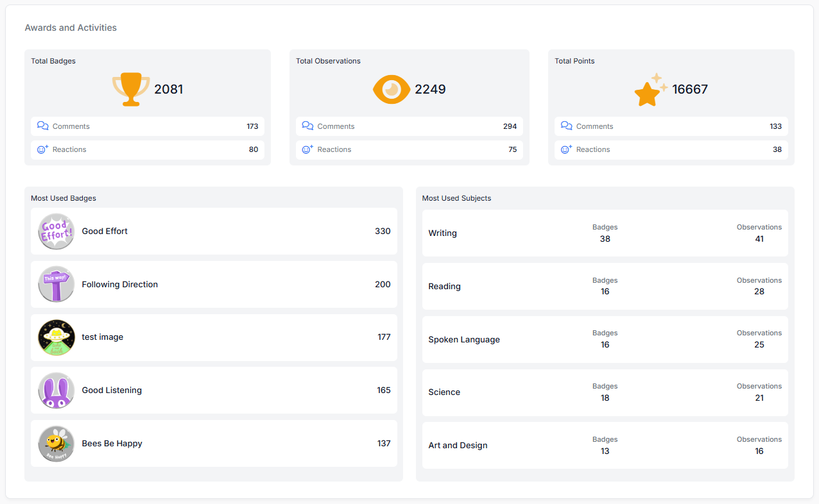
Task: Open the Spoken Language subject row
Action: (x=605, y=340)
